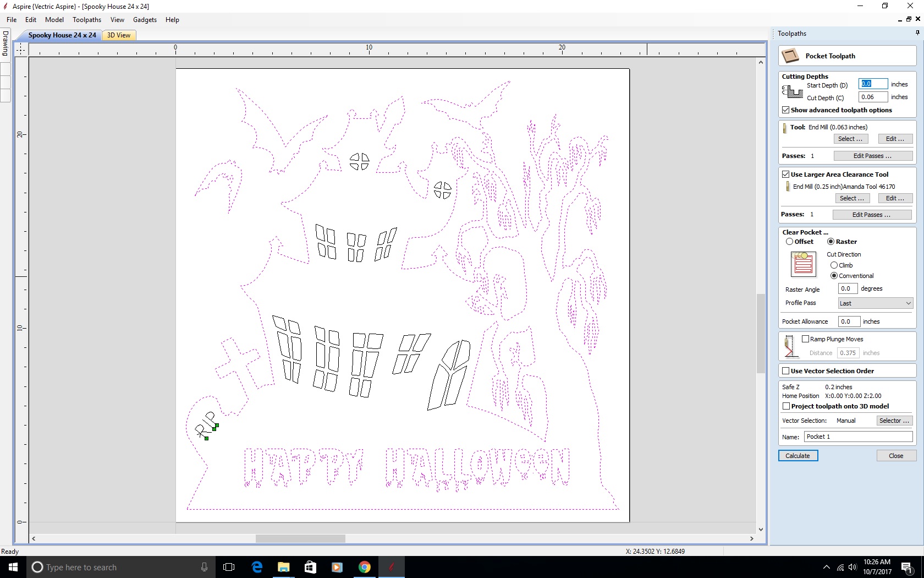The width and height of the screenshot is (924, 578).
Task: Click the horizontal scrollbar thumb
Action: pyautogui.click(x=300, y=539)
